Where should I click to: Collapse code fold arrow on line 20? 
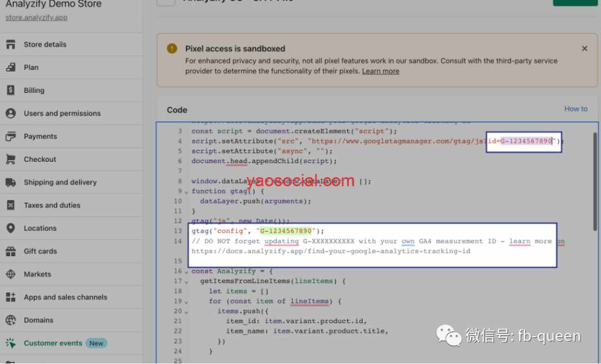coord(186,312)
